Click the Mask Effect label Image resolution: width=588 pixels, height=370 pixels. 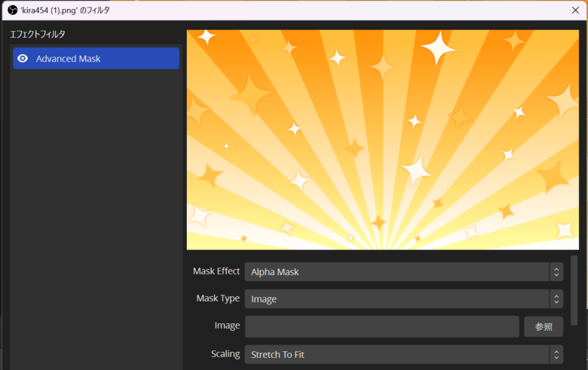(x=216, y=271)
